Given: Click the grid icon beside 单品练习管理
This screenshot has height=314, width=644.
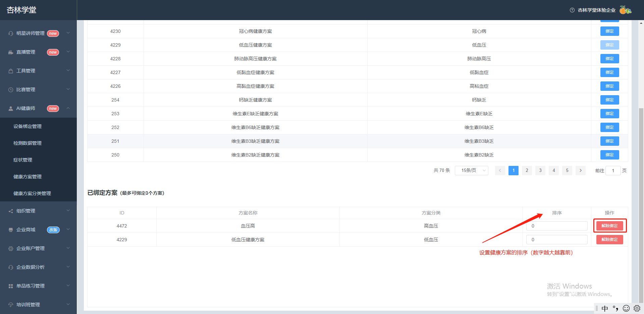Looking at the screenshot, I should (11, 286).
